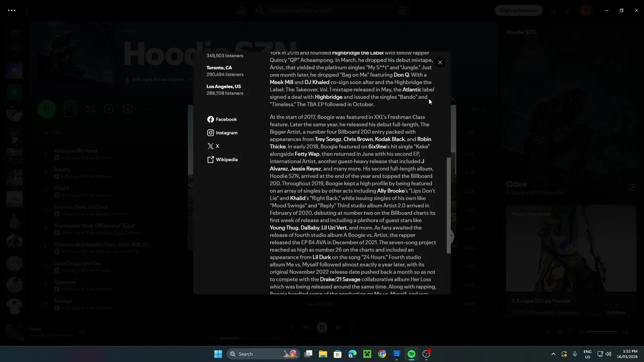Open the Meek Mill artist link
This screenshot has height=362, width=644.
tap(281, 82)
